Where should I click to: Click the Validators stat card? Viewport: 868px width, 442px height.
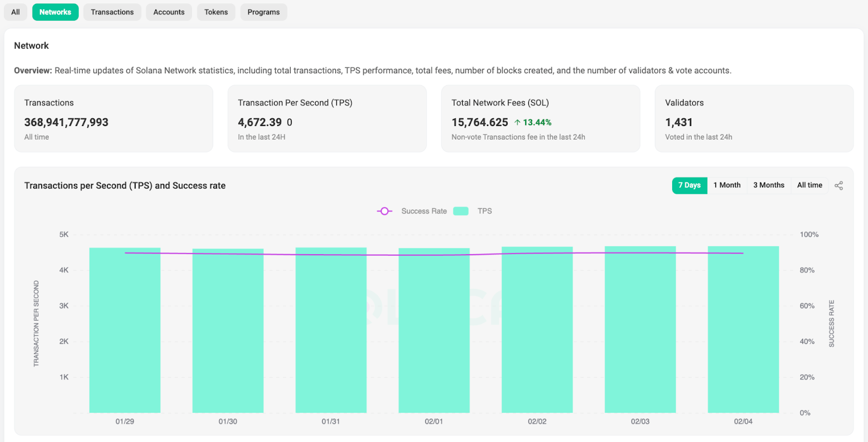pos(754,118)
